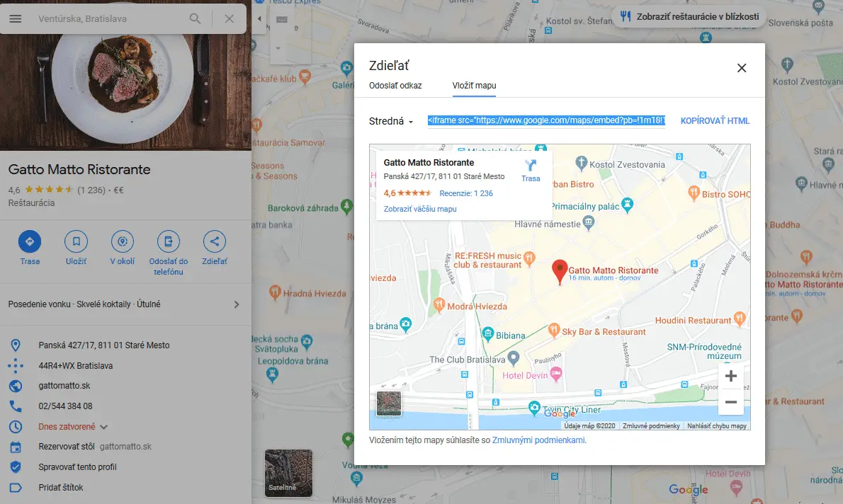Click Spravovať tento profil
843x504 pixels.
[x=77, y=467]
